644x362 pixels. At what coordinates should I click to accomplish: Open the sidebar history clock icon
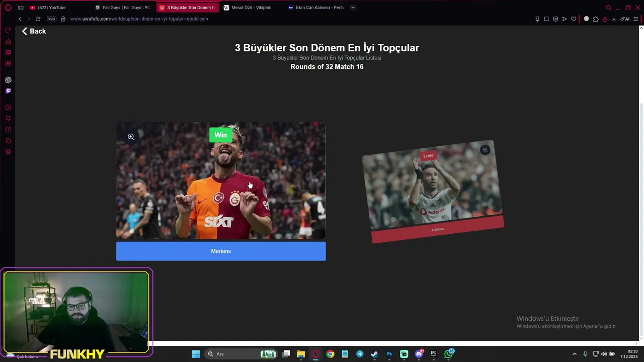click(8, 130)
